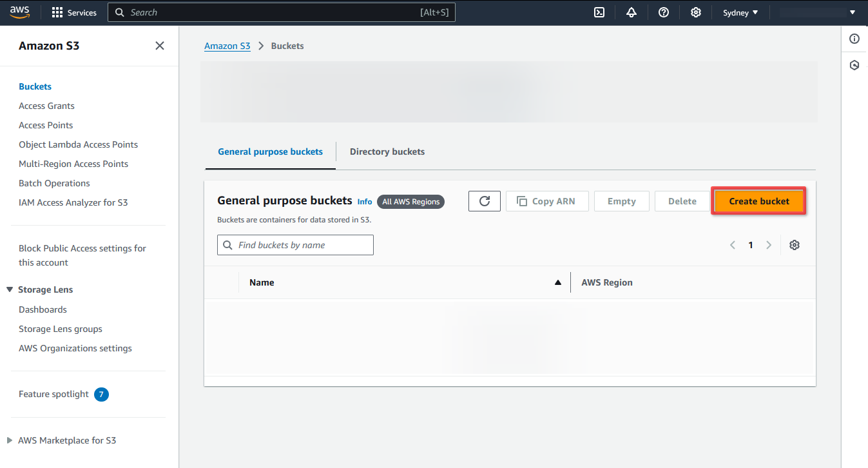Click the AWS Region column header

[607, 282]
